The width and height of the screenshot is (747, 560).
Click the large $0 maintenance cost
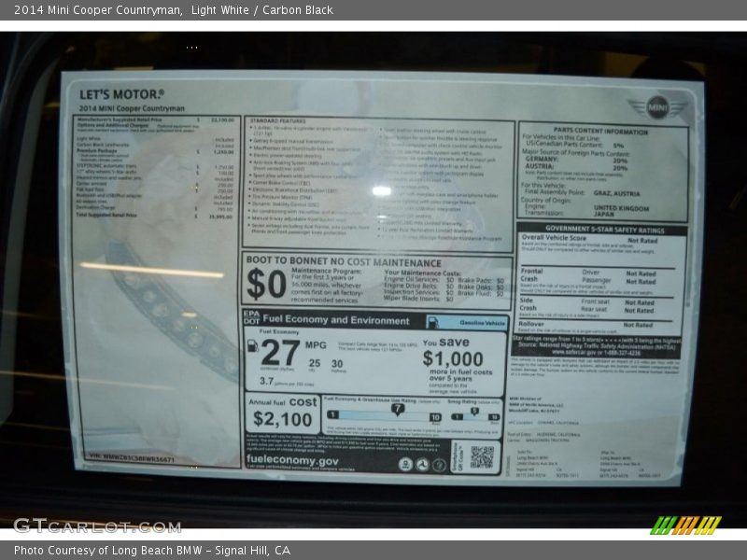266,284
